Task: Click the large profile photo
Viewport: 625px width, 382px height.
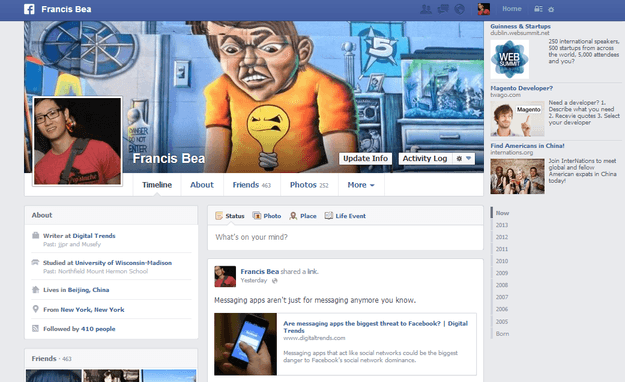Action: [78, 141]
